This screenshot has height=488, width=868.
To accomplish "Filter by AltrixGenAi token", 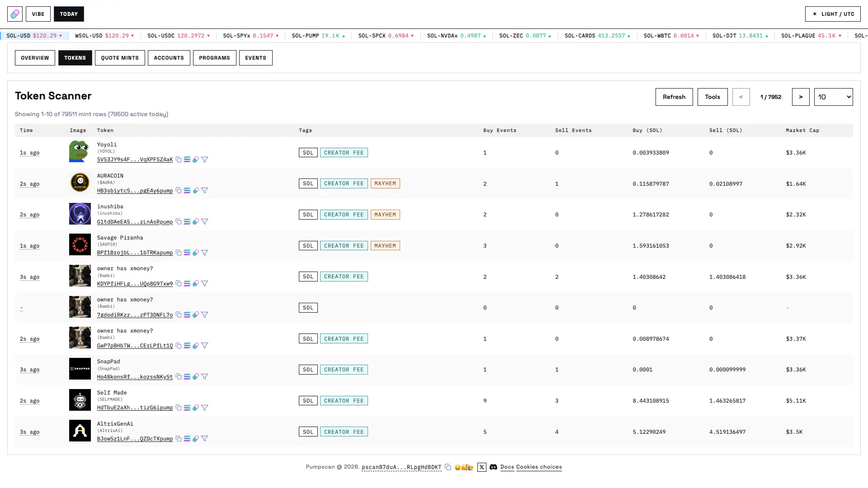I will click(205, 439).
